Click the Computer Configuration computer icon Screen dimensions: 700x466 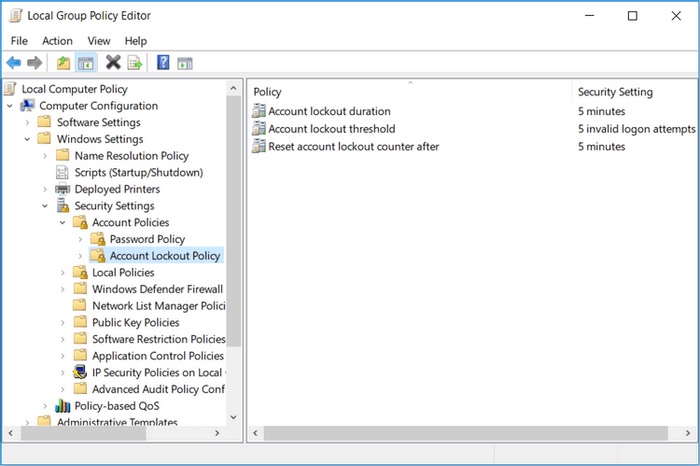[x=27, y=105]
